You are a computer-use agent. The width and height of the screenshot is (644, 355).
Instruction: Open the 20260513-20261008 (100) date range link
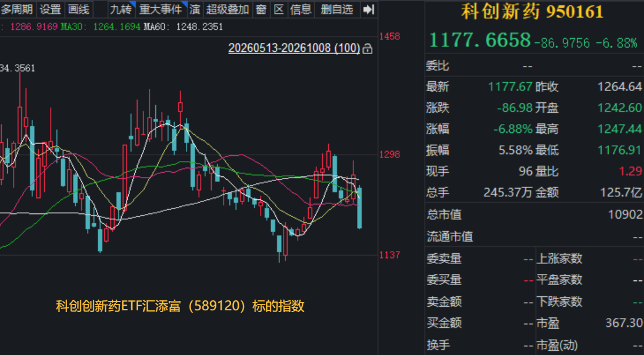pos(294,48)
